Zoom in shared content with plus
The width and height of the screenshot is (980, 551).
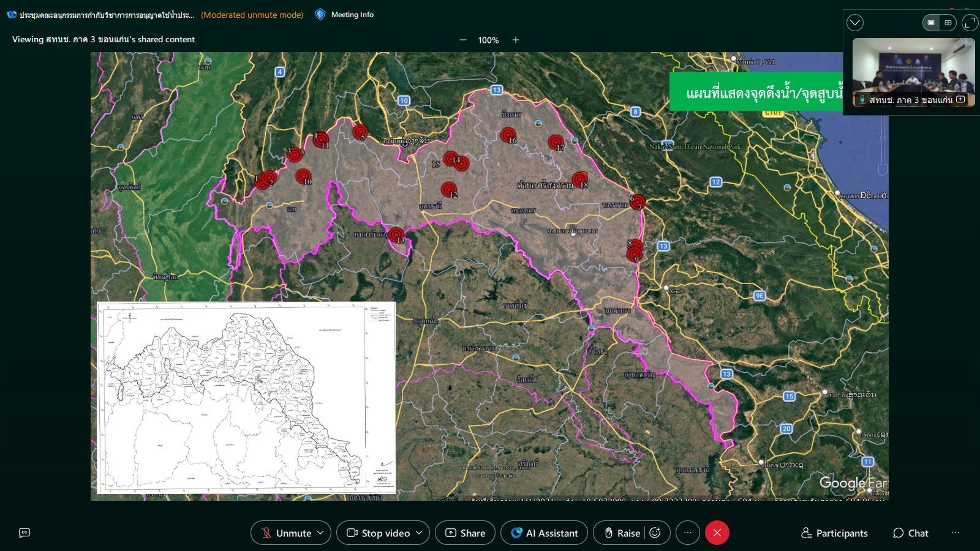[x=516, y=40]
